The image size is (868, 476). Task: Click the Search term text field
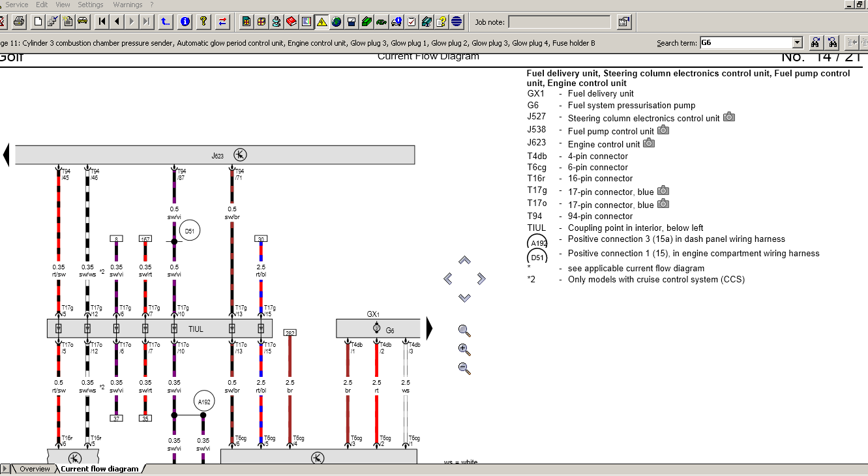(x=746, y=43)
